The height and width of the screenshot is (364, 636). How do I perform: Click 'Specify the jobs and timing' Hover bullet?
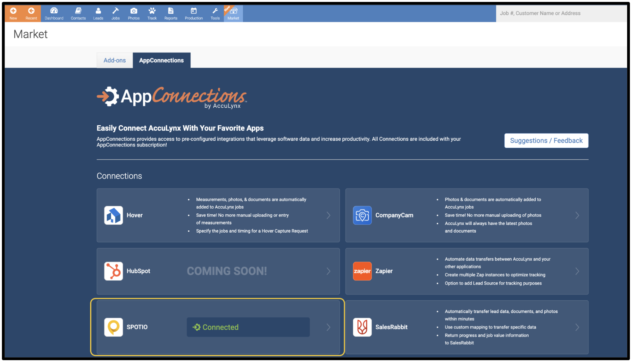[252, 231]
